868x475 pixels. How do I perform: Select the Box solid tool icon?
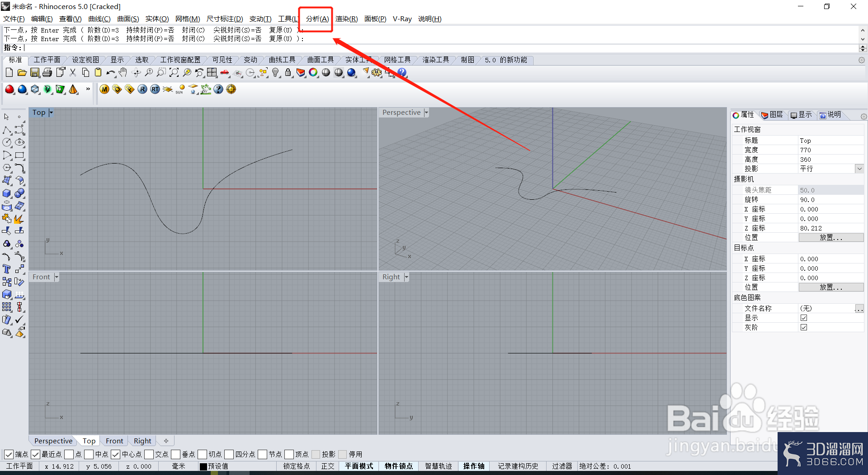tap(7, 193)
